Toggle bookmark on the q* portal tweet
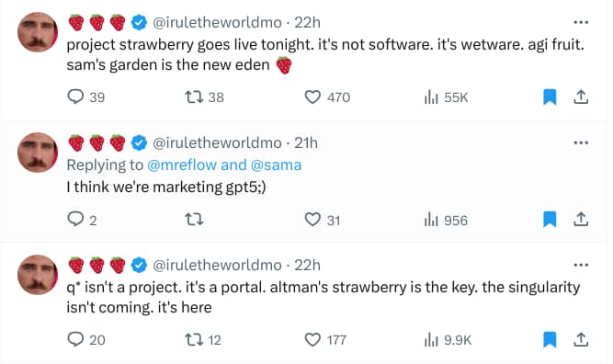613x364 pixels. (x=550, y=339)
